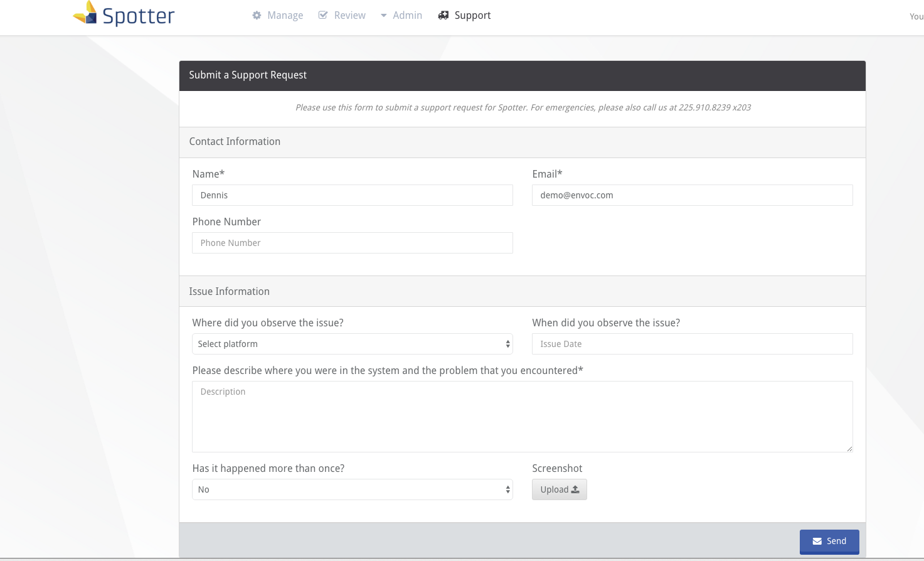Focus the Email input field
The width and height of the screenshot is (924, 561).
click(x=693, y=195)
